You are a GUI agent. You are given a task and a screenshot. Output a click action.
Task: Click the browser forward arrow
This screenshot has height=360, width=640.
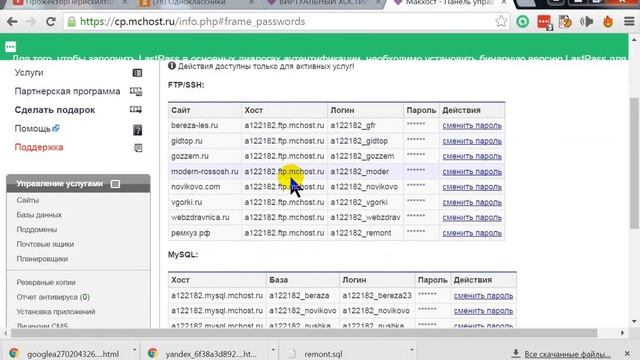[x=31, y=22]
